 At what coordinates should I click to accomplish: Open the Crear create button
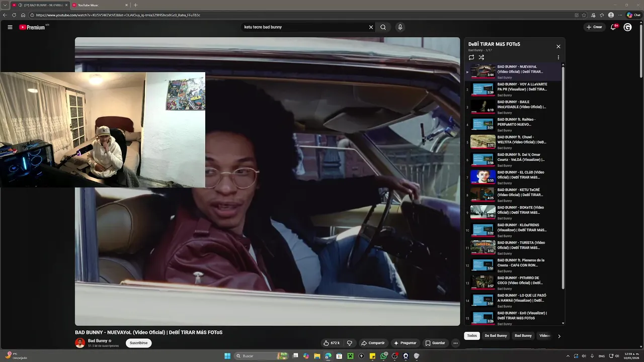coord(594,27)
